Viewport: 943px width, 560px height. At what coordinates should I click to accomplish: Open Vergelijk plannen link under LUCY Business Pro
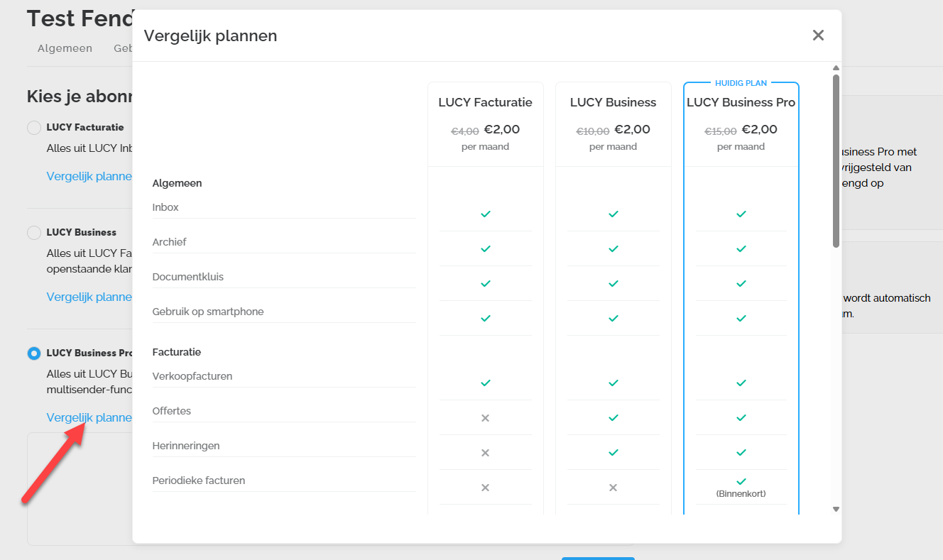(x=89, y=417)
